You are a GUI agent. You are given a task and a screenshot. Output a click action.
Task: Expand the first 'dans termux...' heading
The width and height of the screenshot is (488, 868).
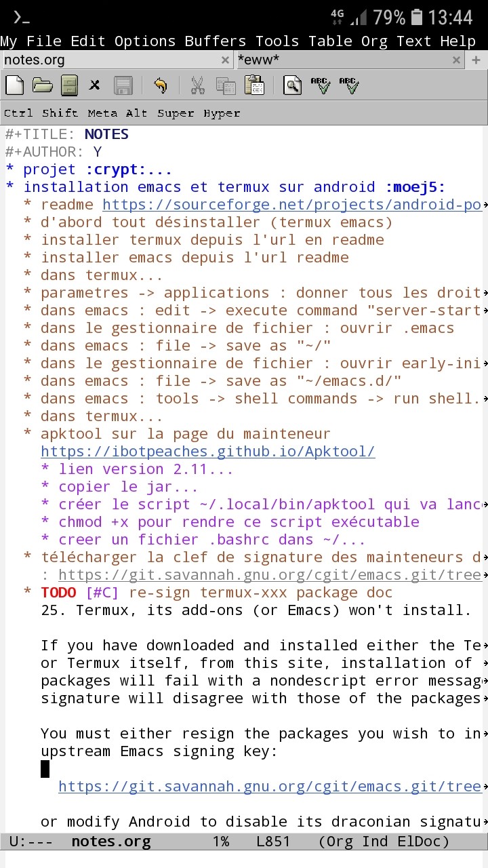[93, 275]
